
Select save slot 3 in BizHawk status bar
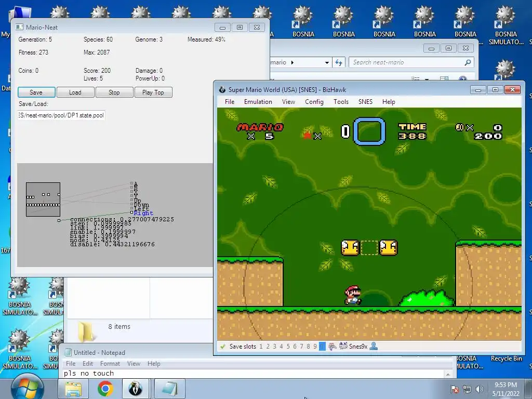[x=274, y=347]
